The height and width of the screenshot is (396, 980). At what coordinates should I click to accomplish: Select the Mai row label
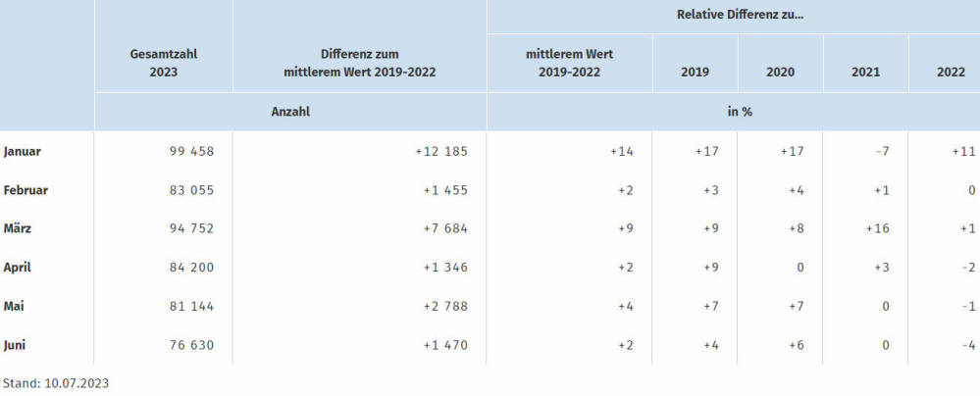13,306
